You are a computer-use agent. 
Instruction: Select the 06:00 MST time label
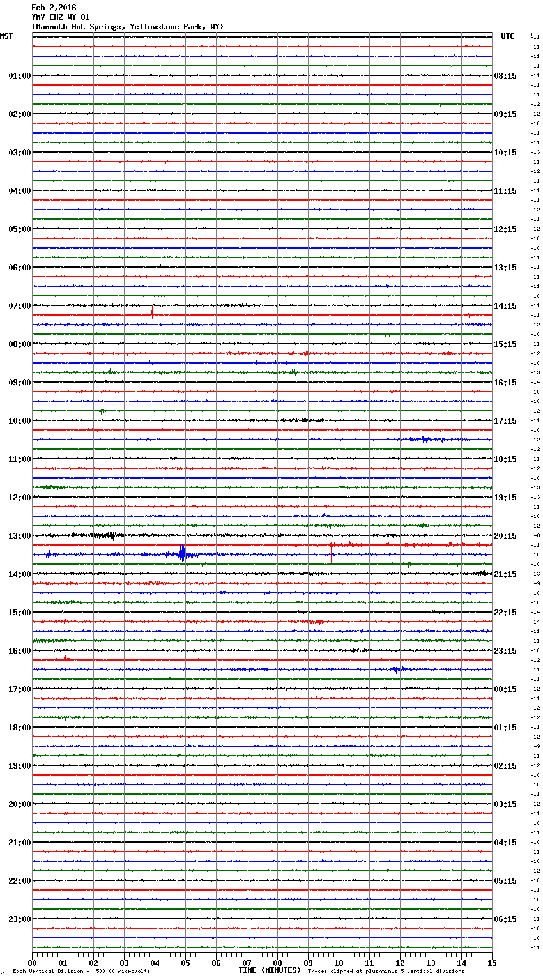click(x=19, y=268)
